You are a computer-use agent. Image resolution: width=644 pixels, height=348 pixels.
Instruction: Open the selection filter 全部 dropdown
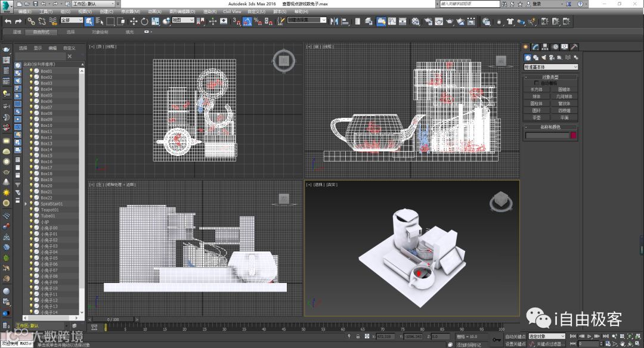71,21
